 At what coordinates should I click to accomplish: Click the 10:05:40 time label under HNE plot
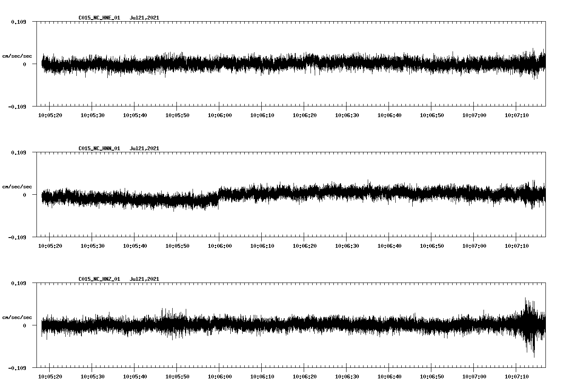135,115
